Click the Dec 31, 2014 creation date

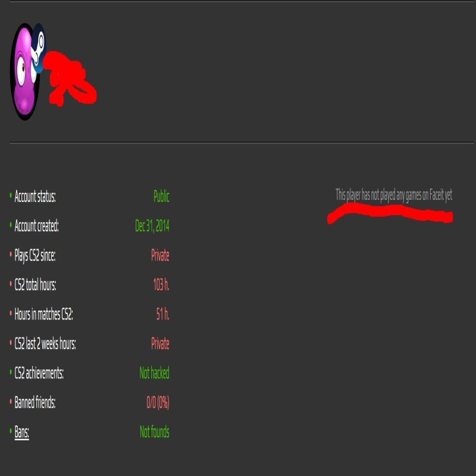pos(152,226)
